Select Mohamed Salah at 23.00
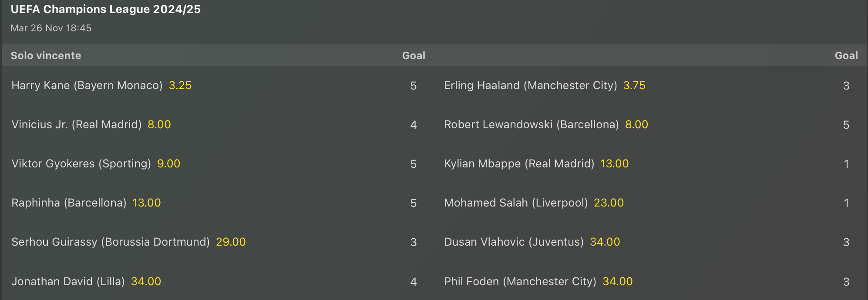This screenshot has height=300, width=868. pos(609,203)
